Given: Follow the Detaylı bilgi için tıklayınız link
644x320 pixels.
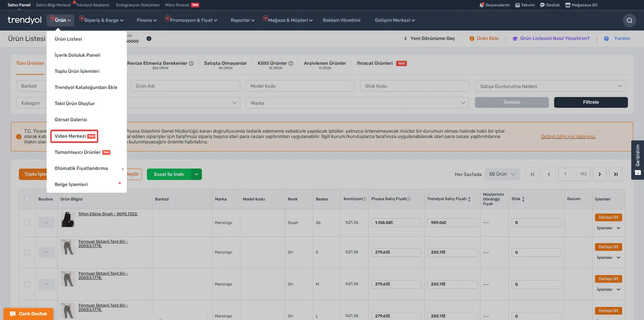Looking at the screenshot, I should click(568, 137).
